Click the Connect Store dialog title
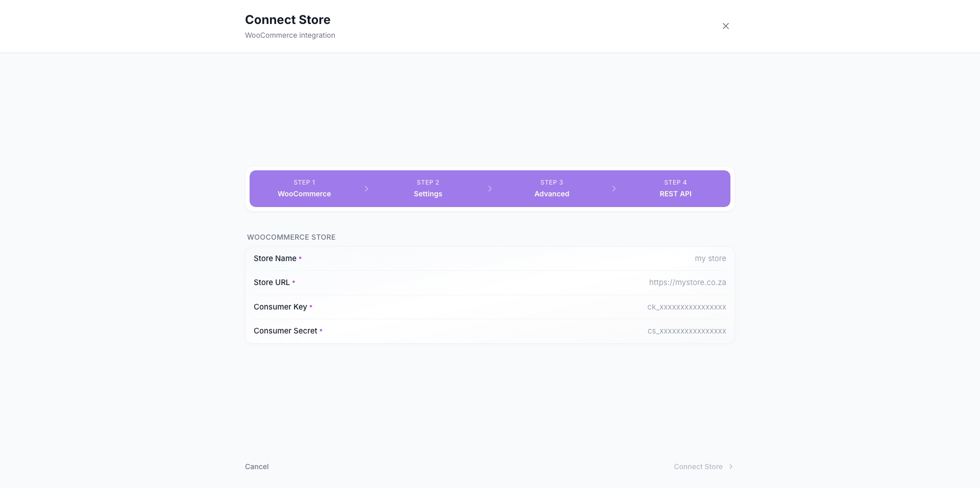 click(x=287, y=19)
